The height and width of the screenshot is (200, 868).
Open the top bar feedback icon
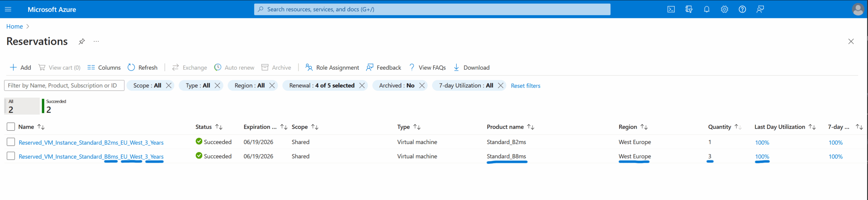(760, 10)
